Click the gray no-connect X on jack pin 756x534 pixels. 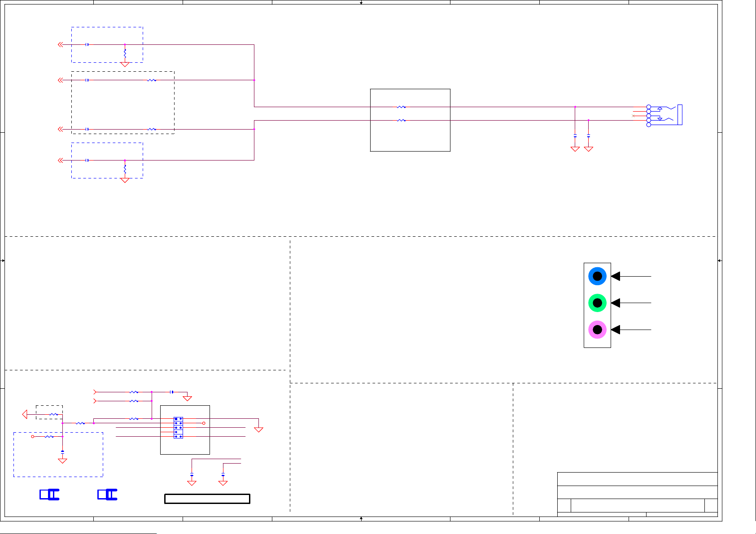click(x=633, y=116)
